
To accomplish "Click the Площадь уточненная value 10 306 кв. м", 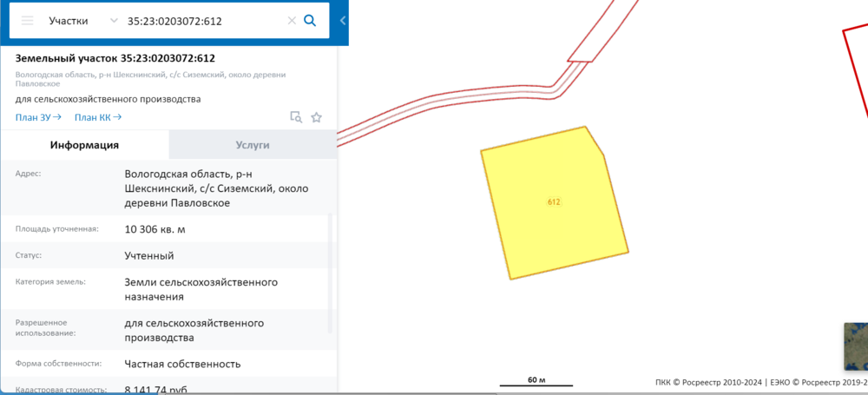I will coord(155,229).
